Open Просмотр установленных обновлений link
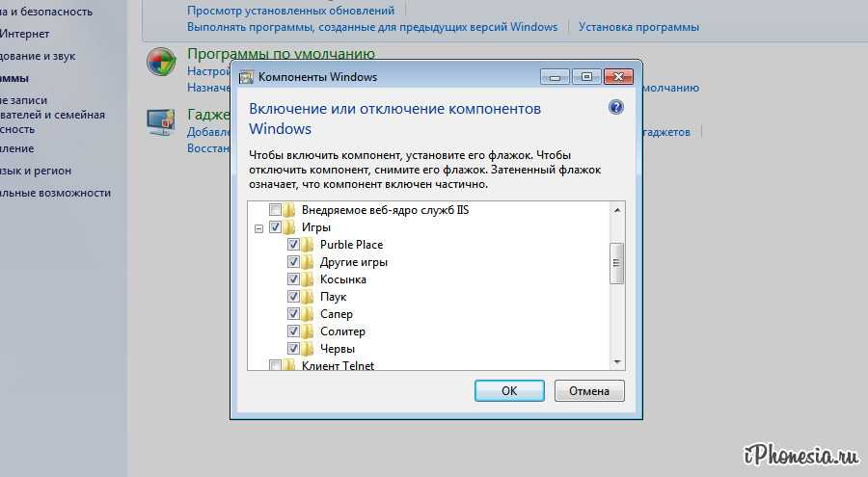868x477 pixels. [x=290, y=11]
